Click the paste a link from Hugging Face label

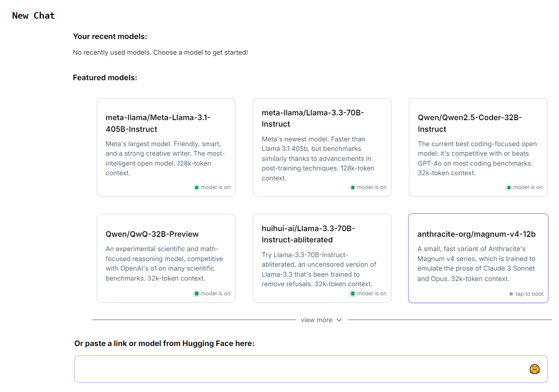(x=164, y=343)
